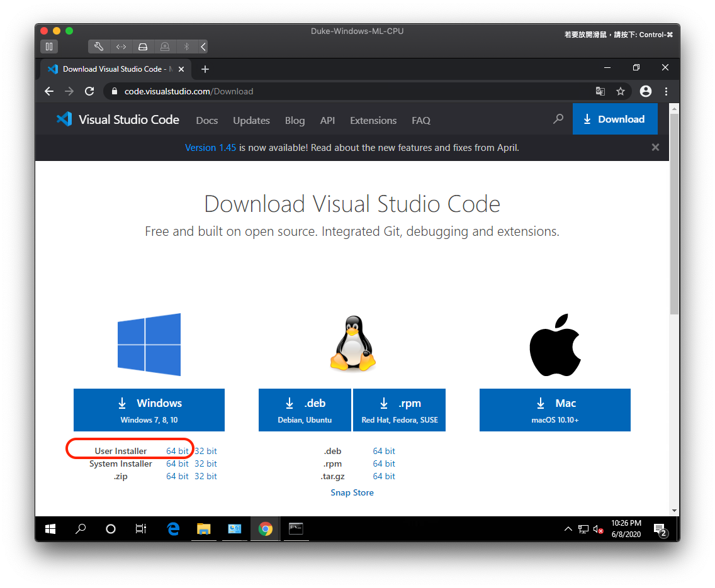Launch Microsoft Edge from the taskbar

pos(173,529)
